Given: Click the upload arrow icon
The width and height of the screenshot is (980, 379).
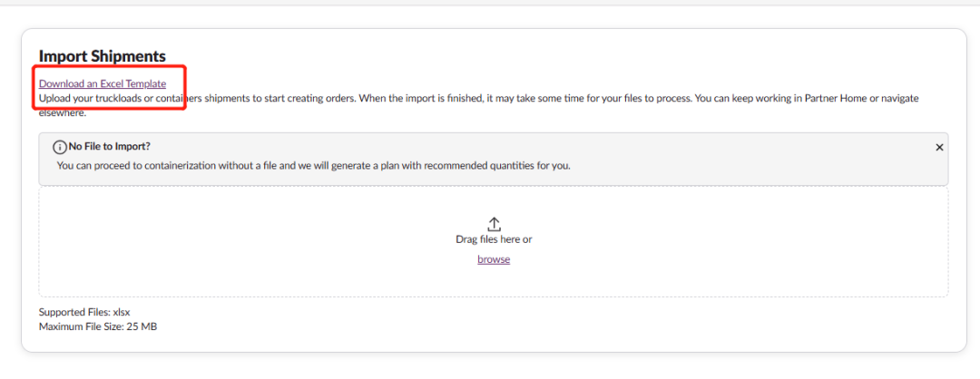Looking at the screenshot, I should pos(494,223).
